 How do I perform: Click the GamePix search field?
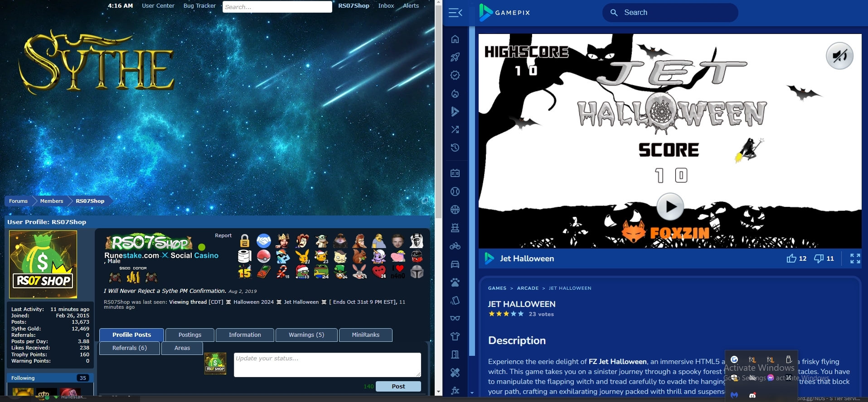670,13
